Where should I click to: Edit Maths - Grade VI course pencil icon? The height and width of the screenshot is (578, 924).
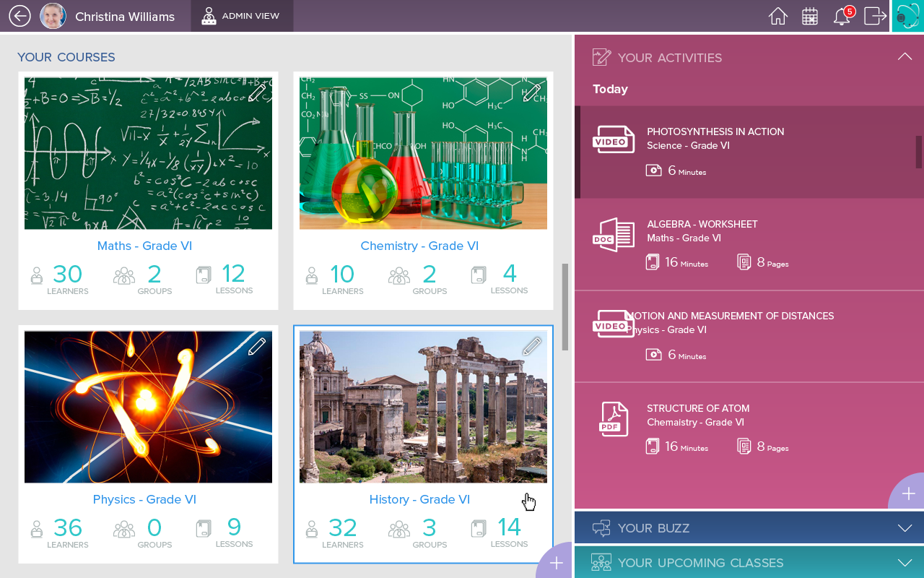pyautogui.click(x=257, y=92)
